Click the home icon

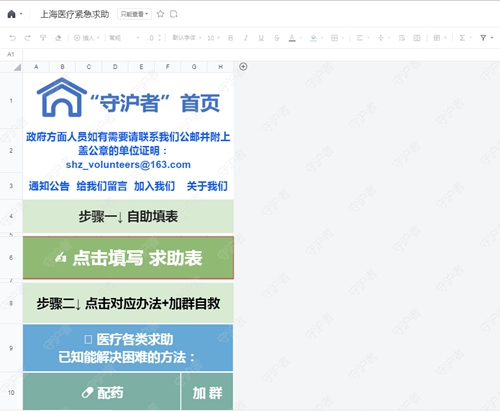coord(11,14)
